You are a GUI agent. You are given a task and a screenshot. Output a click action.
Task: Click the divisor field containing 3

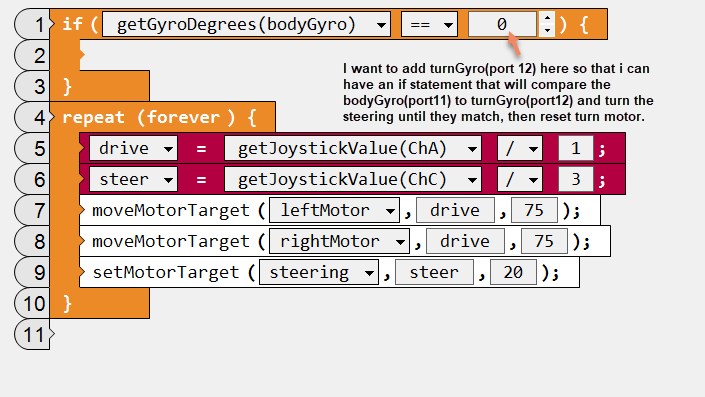576,179
